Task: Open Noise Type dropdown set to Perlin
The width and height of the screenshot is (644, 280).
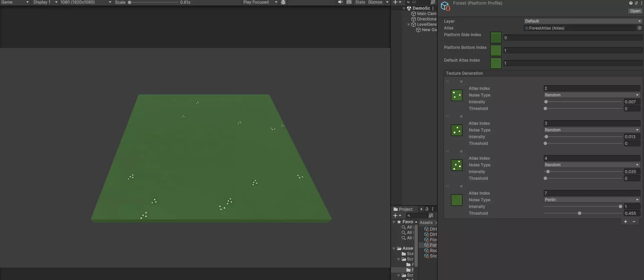Action: (592, 200)
